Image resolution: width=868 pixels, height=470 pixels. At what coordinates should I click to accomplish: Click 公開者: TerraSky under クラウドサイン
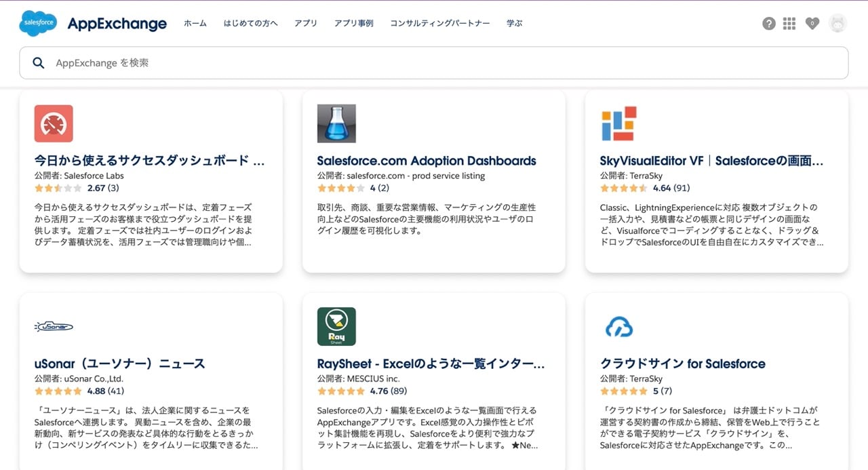(x=631, y=378)
